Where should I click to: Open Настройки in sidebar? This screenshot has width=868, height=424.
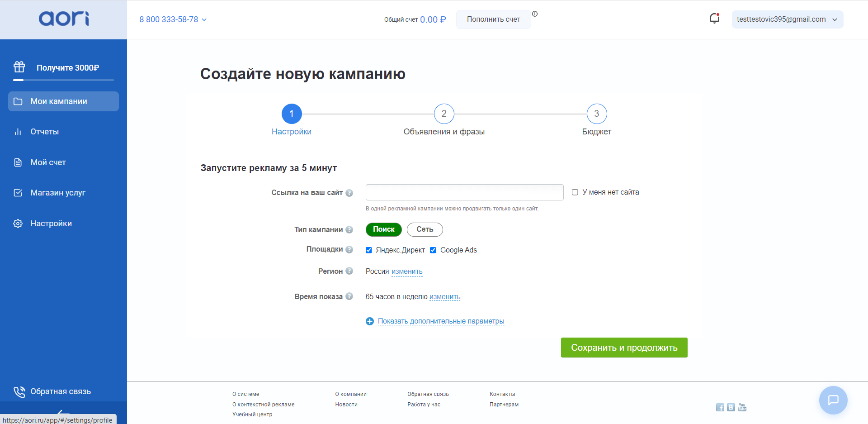point(51,224)
